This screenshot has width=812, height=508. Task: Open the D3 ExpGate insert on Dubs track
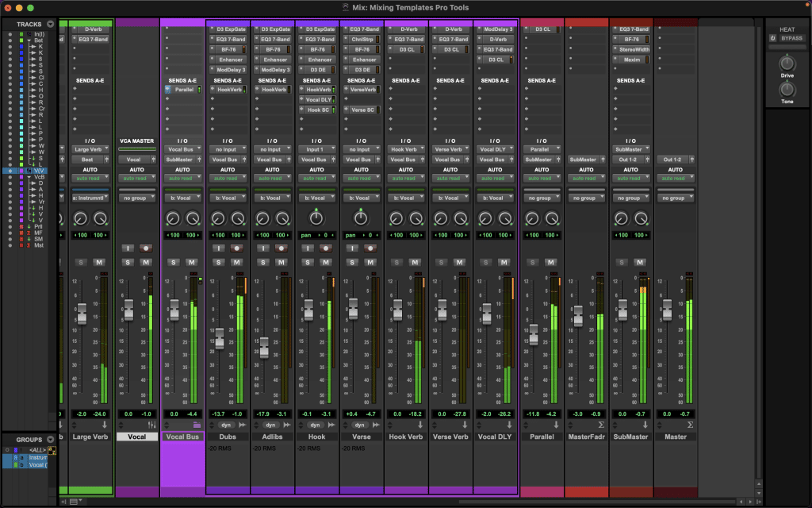228,29
